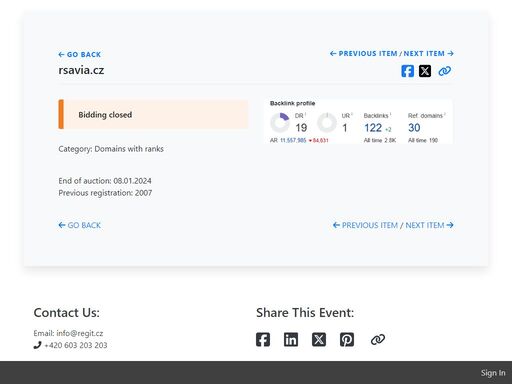The height and width of the screenshot is (384, 512).
Task: Click the bottom GO BACK link
Action: (80, 225)
